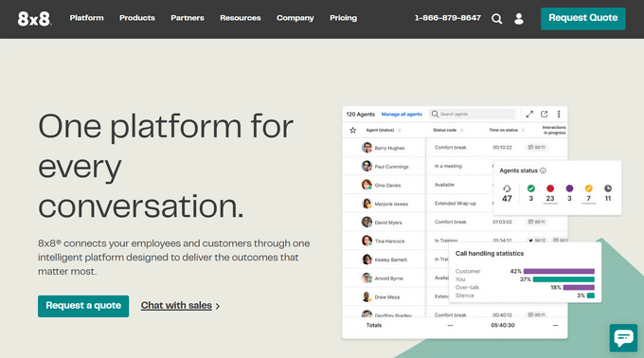644x358 pixels.
Task: Open the Partners menu
Action: [x=188, y=18]
